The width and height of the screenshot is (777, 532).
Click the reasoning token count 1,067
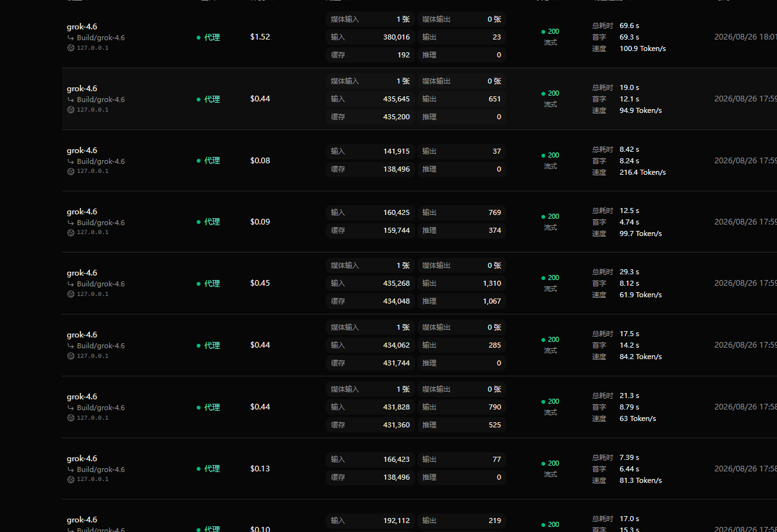click(492, 301)
